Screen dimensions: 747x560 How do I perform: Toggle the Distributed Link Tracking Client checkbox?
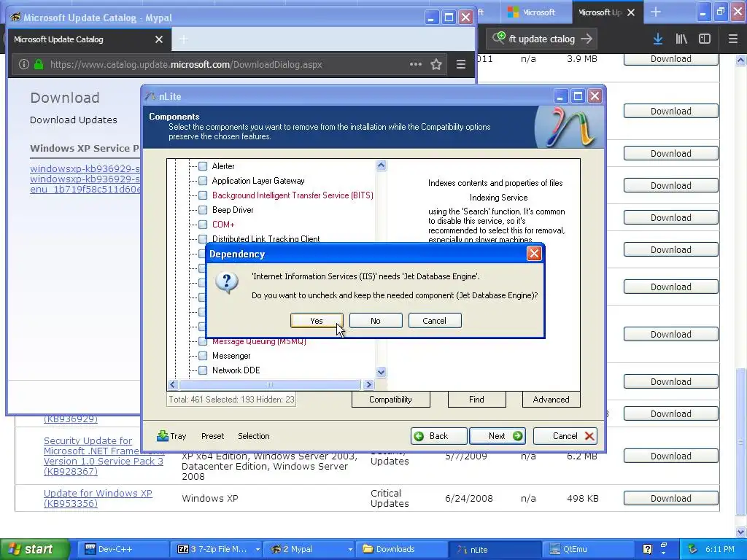coord(203,238)
